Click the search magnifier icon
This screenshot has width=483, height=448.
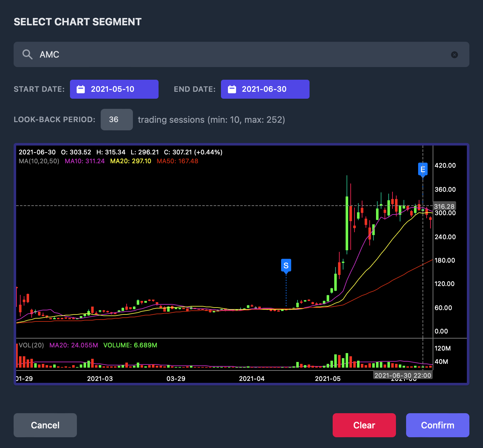28,54
